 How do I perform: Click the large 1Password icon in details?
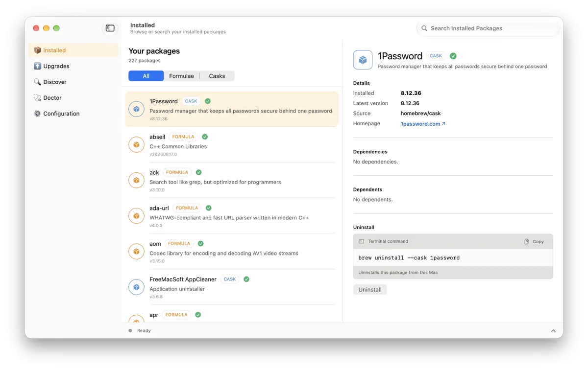pyautogui.click(x=363, y=60)
